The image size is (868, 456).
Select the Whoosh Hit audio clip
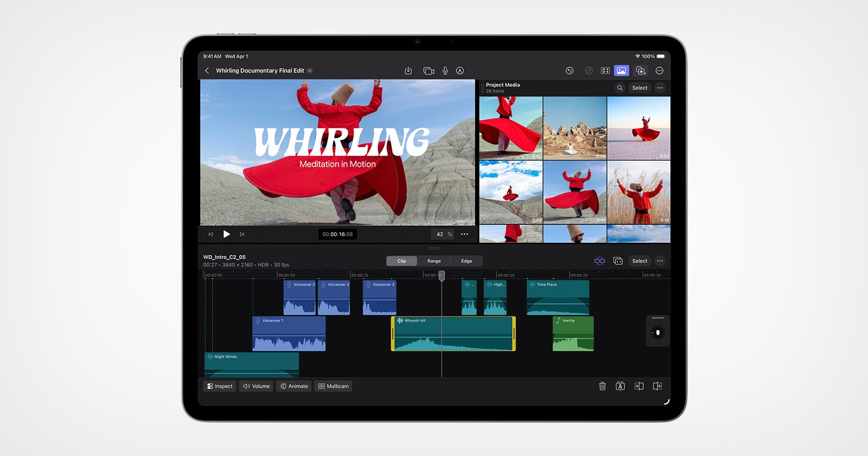(453, 334)
